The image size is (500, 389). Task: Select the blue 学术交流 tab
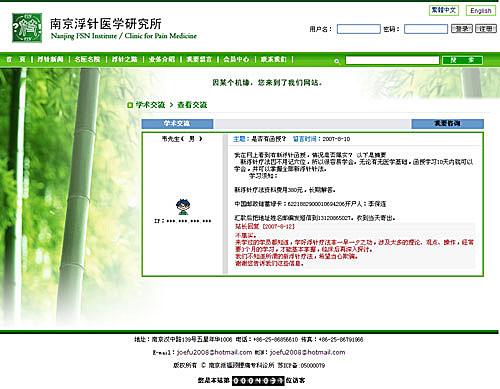(177, 124)
